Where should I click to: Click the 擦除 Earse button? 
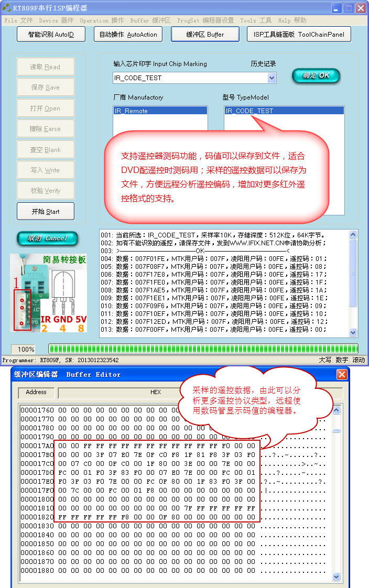(46, 128)
